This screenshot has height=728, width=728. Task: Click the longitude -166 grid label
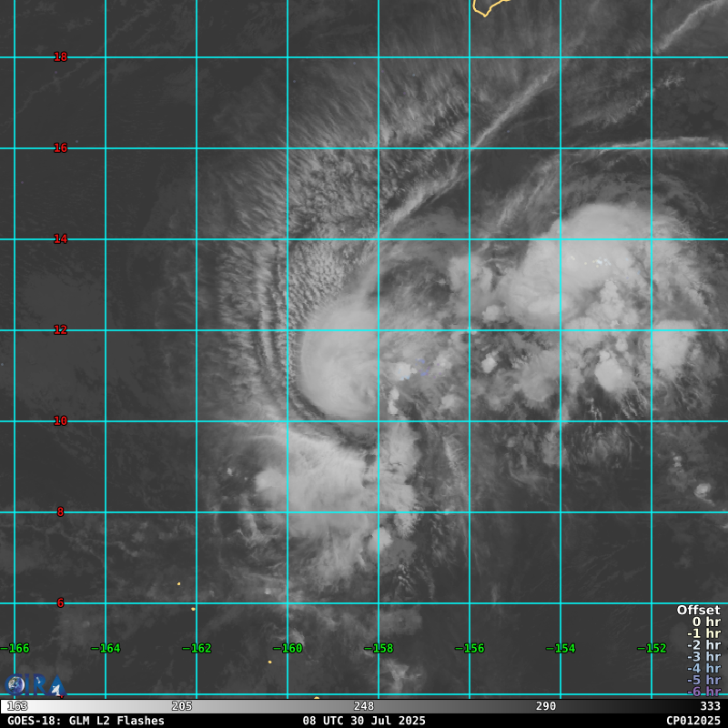15,649
